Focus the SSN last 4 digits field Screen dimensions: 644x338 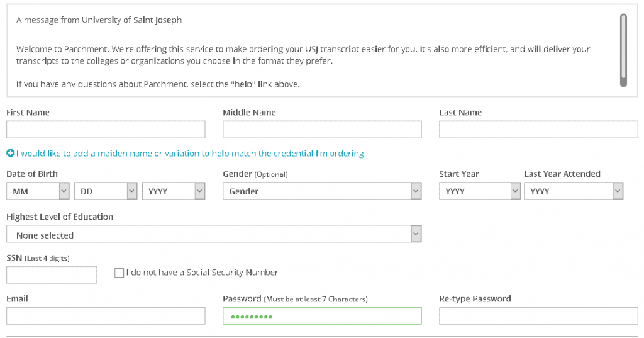(x=52, y=274)
